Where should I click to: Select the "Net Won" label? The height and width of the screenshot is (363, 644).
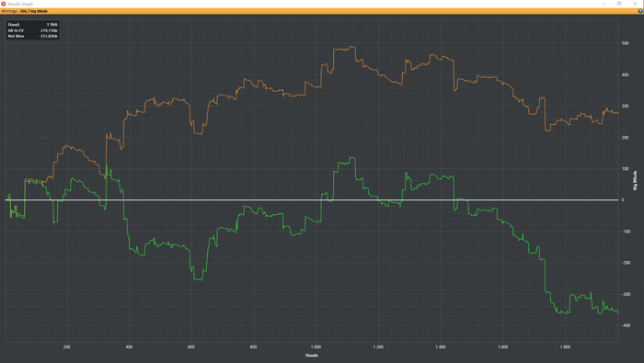pyautogui.click(x=16, y=36)
